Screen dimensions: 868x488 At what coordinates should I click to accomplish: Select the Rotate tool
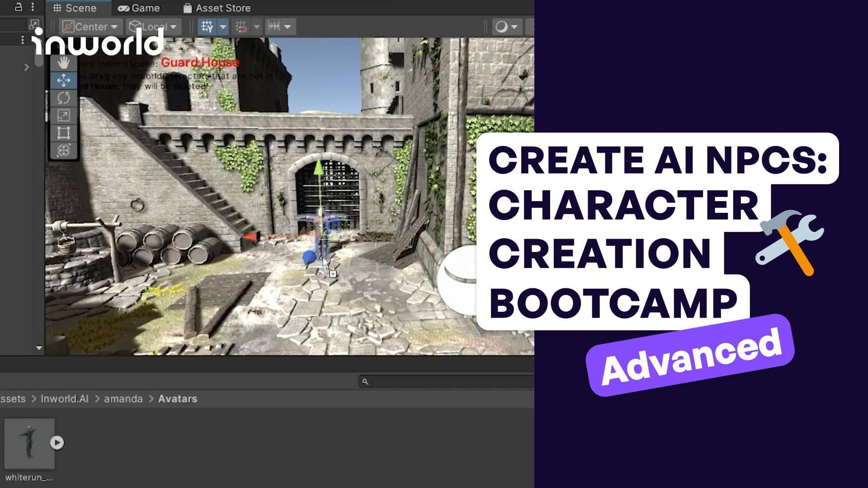pos(63,98)
